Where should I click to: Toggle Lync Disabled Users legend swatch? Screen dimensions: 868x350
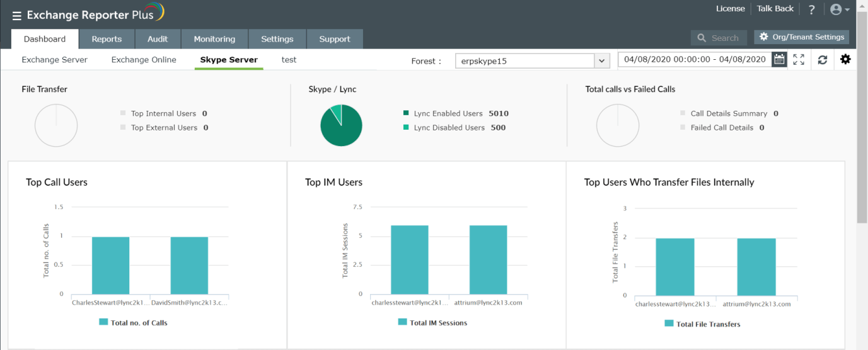pos(406,128)
